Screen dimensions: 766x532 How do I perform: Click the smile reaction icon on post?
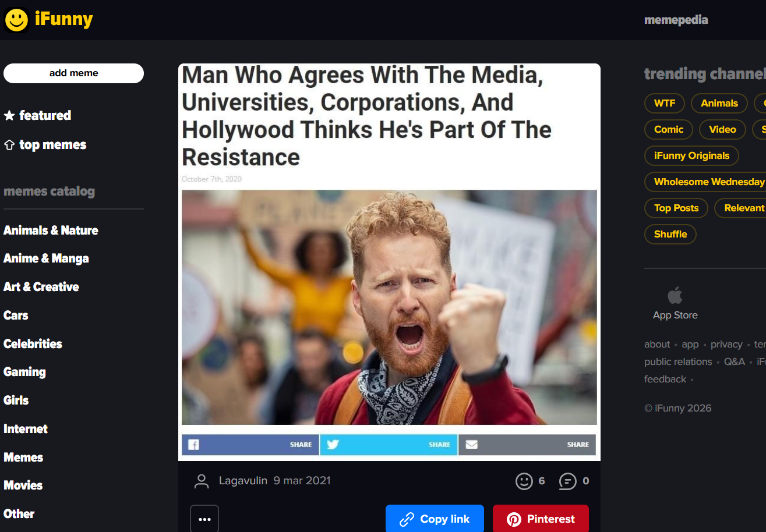click(524, 481)
